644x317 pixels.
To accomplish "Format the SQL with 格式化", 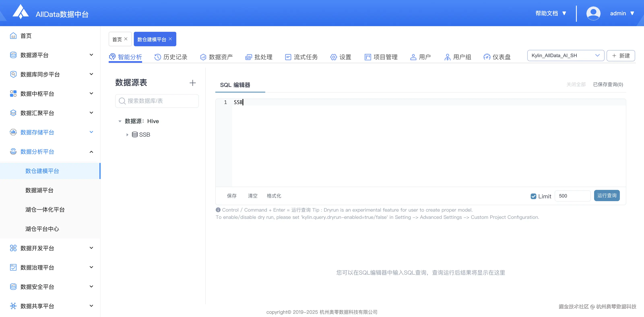I will point(274,196).
